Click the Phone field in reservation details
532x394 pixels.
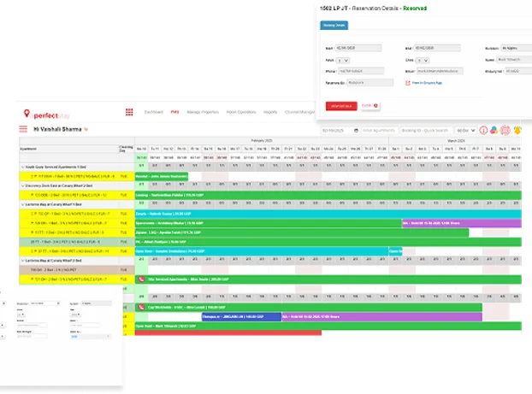tap(361, 71)
